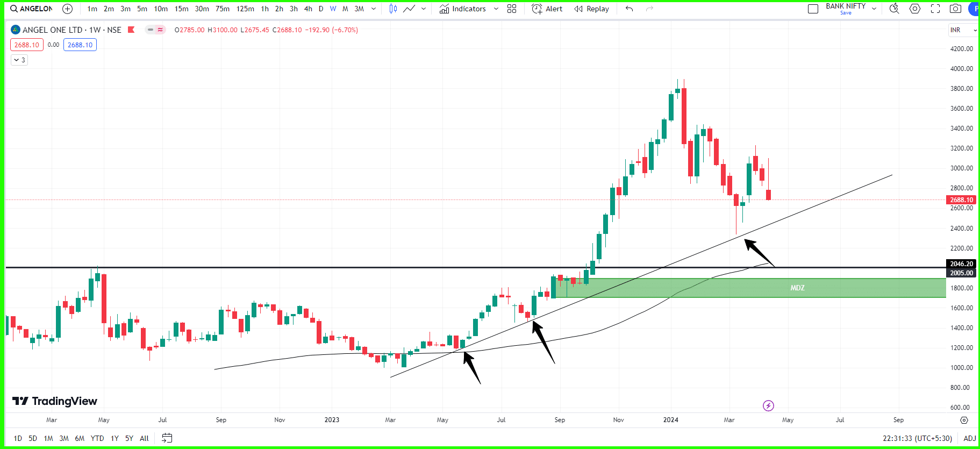Create a new Alert
Screen dimensions: 980x449
click(547, 9)
